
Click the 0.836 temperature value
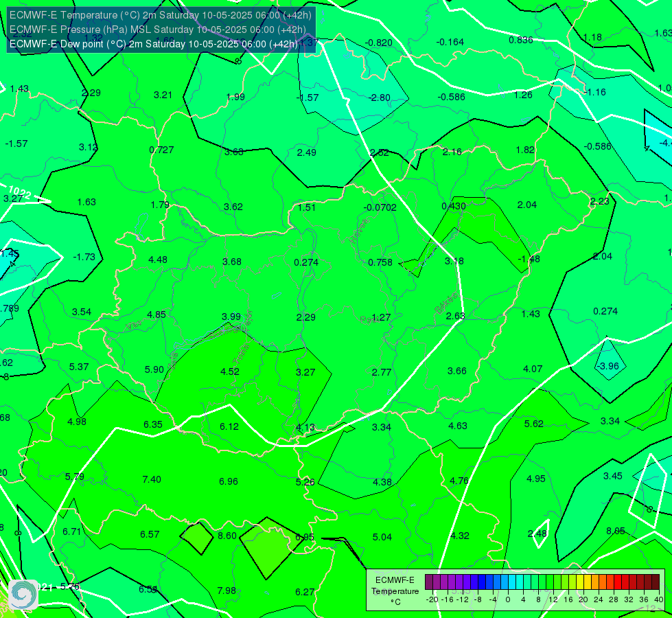(x=521, y=40)
